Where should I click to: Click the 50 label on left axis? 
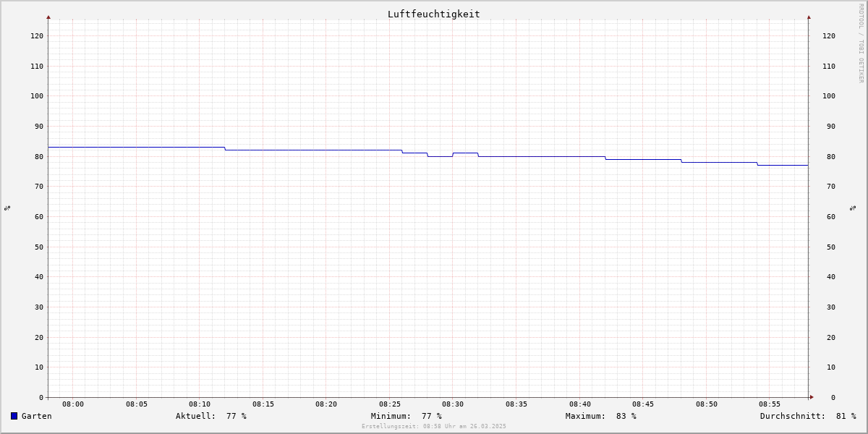pyautogui.click(x=39, y=247)
